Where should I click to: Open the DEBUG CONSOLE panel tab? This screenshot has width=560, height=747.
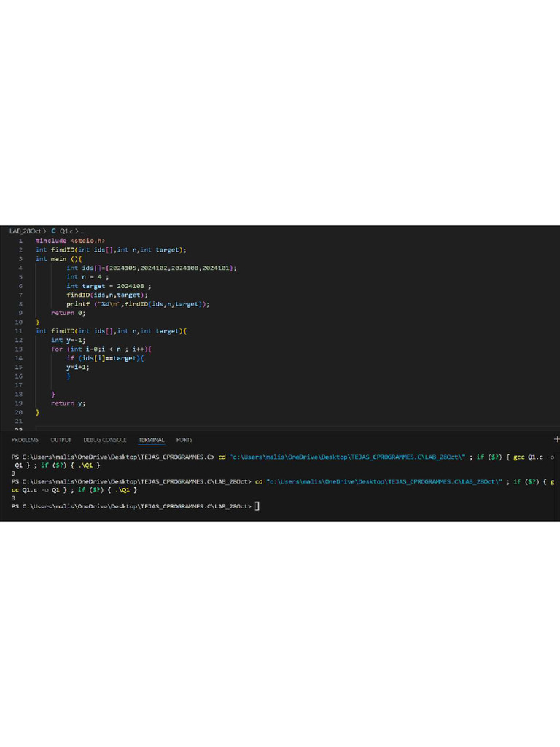pyautogui.click(x=105, y=440)
